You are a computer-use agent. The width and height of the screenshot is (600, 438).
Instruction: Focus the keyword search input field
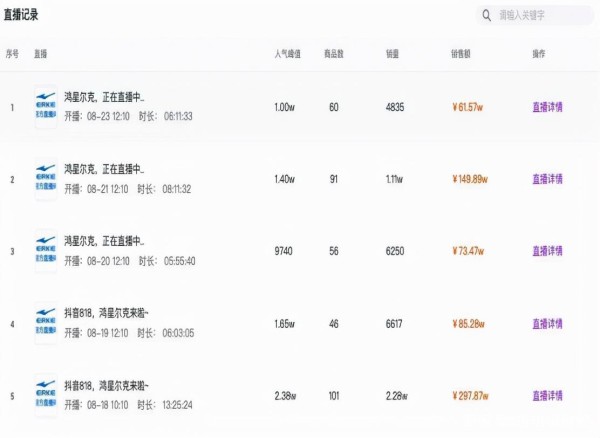click(x=535, y=15)
